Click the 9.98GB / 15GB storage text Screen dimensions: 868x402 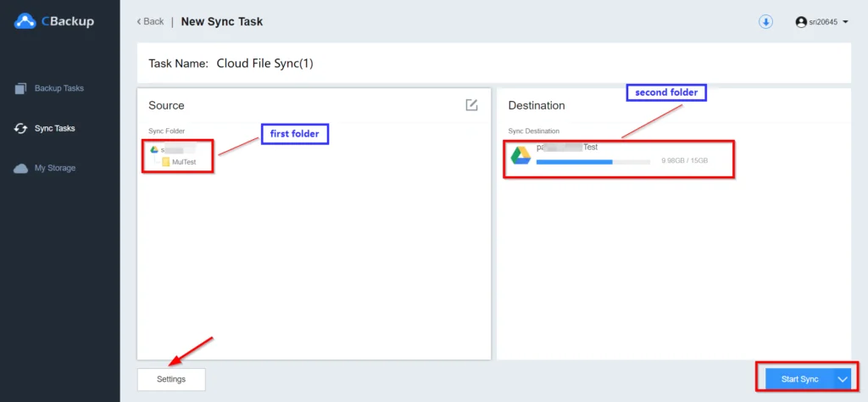pyautogui.click(x=685, y=161)
